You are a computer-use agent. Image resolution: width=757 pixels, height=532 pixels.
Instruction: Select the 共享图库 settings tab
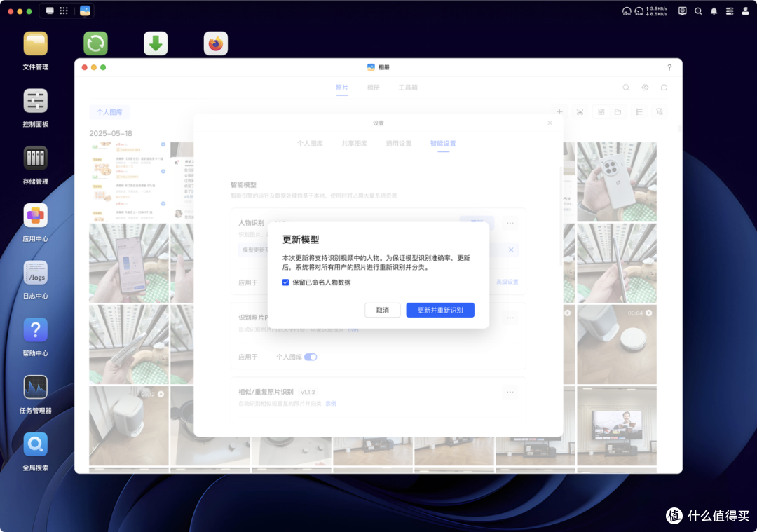click(x=355, y=144)
